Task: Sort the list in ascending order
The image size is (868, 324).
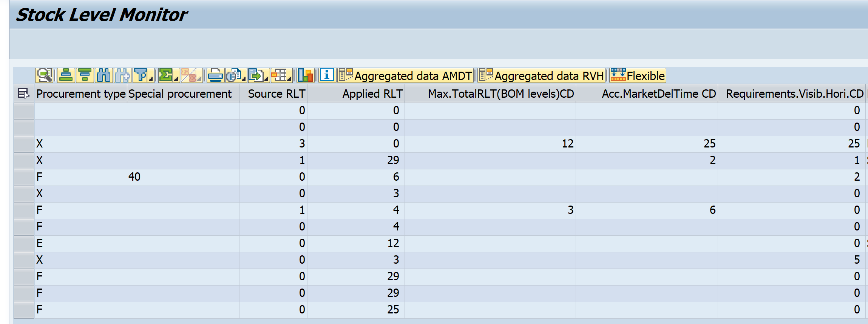Action: click(x=66, y=75)
